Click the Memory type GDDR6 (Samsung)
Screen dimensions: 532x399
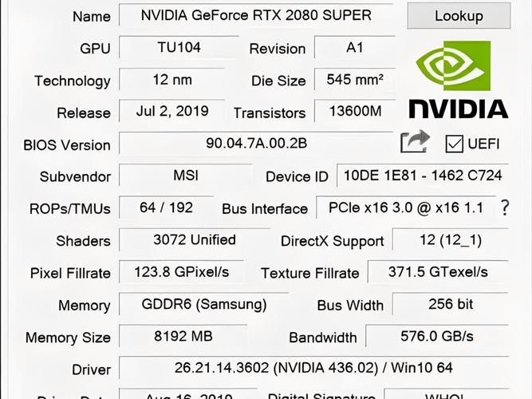[x=204, y=304]
